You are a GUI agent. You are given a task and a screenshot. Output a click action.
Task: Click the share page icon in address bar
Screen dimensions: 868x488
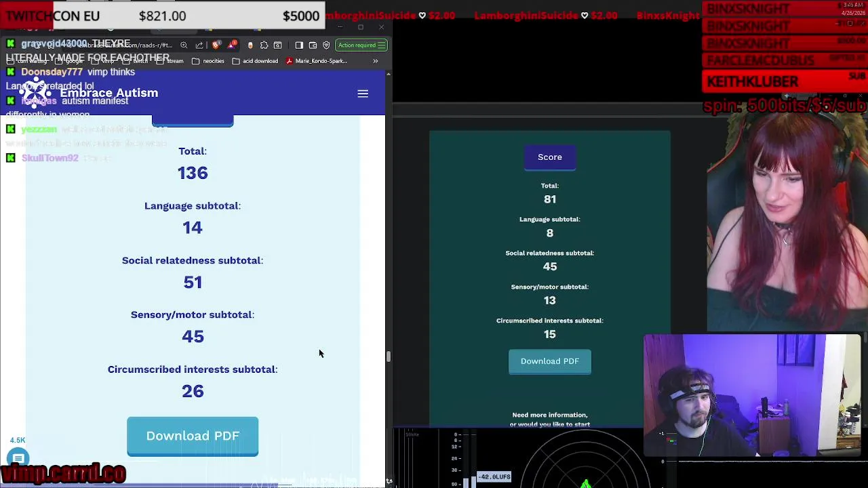coord(199,45)
